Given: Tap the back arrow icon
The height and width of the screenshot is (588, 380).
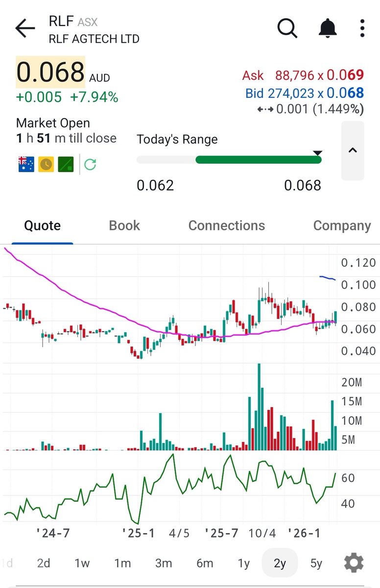Looking at the screenshot, I should [24, 29].
